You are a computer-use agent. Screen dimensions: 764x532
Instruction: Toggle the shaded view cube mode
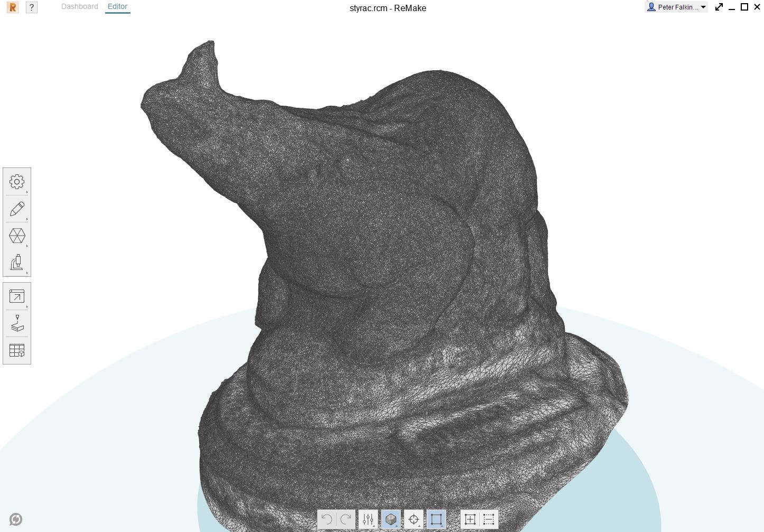point(390,519)
